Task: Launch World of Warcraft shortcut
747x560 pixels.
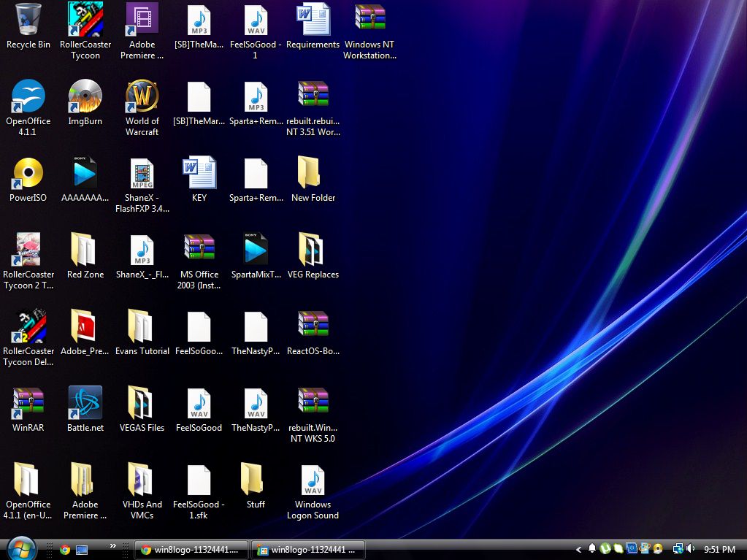Action: (142, 96)
